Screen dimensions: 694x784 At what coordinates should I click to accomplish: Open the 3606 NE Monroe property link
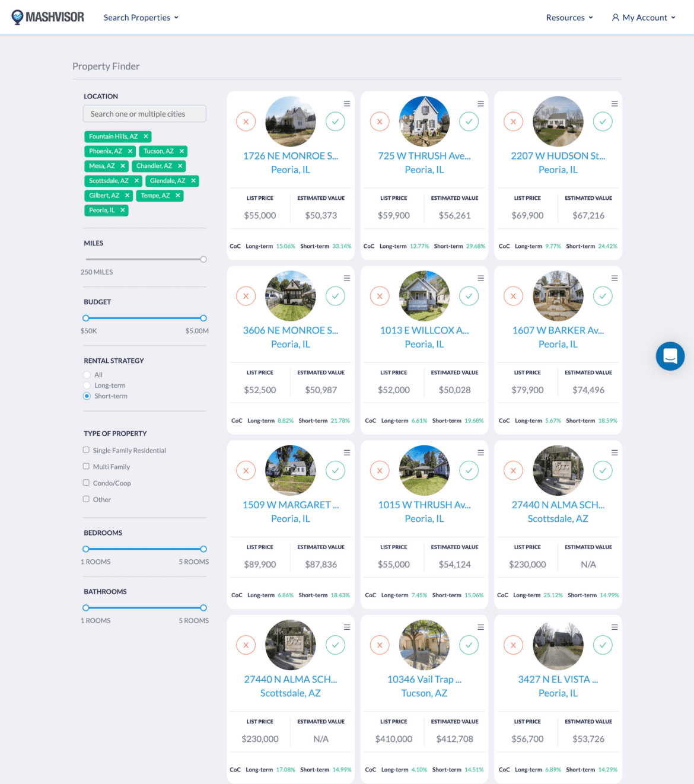pyautogui.click(x=290, y=330)
